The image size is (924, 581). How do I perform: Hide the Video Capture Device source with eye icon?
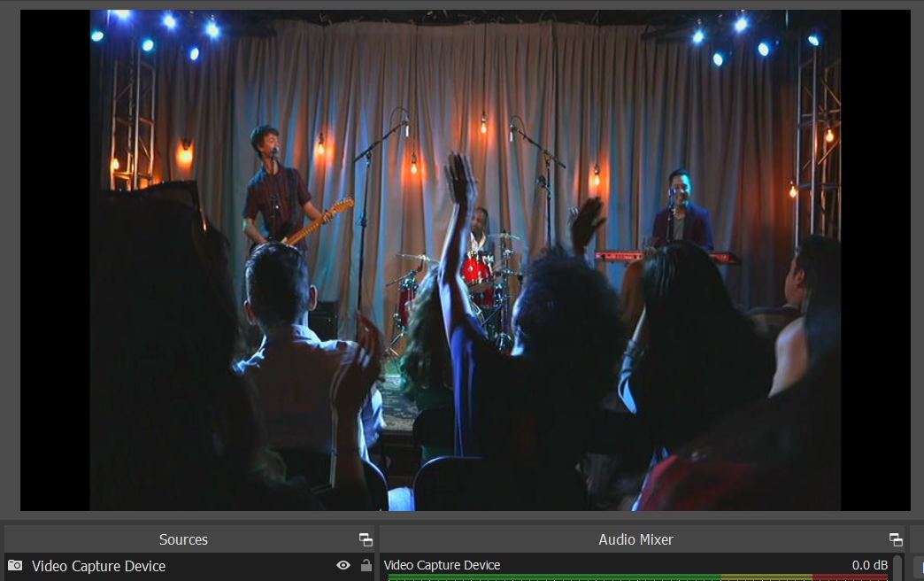[343, 566]
